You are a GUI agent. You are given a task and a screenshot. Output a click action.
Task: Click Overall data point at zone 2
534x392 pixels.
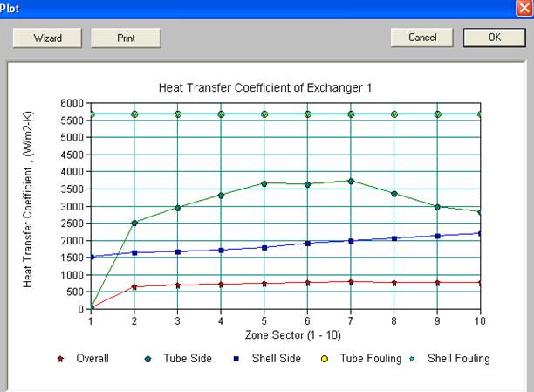[x=134, y=287]
